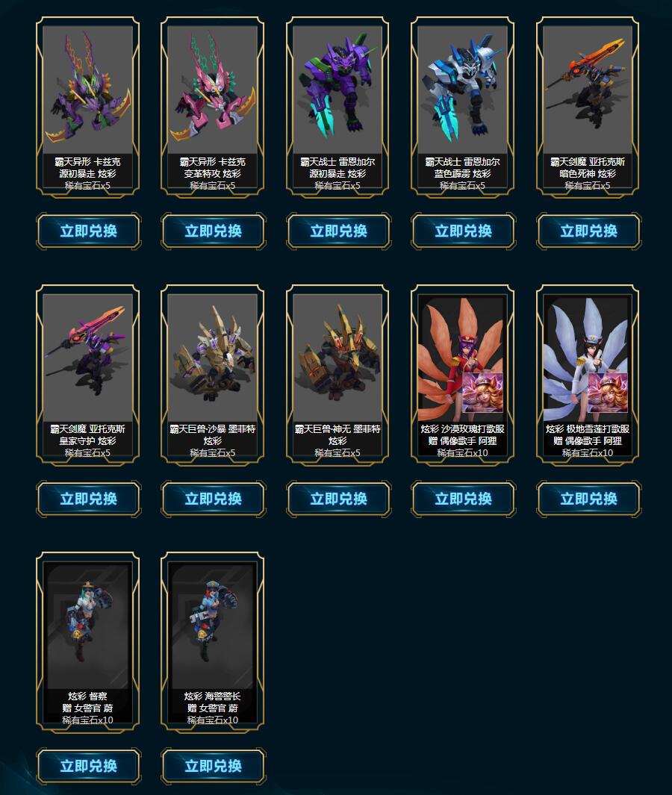Open the 炫彩 督察 蔚 skin card
The width and height of the screenshot is (672, 795).
coord(88,642)
